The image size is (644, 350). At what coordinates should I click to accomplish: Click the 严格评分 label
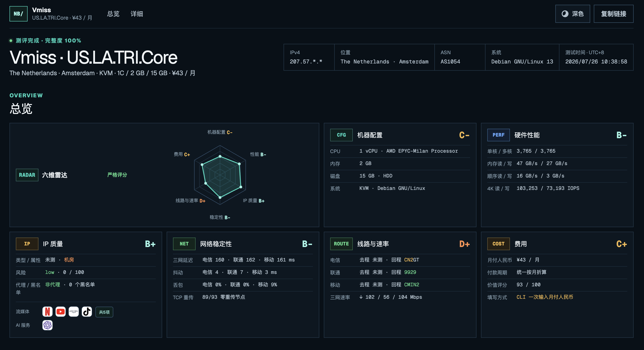[117, 175]
